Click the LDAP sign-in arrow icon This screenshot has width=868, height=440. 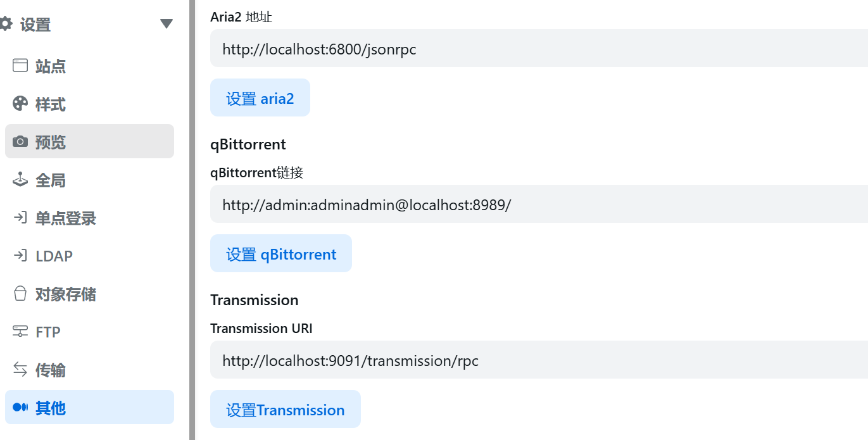pos(20,256)
